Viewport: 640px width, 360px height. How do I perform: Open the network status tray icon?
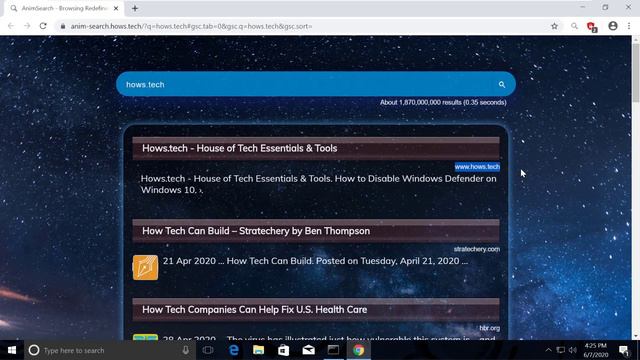pos(561,350)
